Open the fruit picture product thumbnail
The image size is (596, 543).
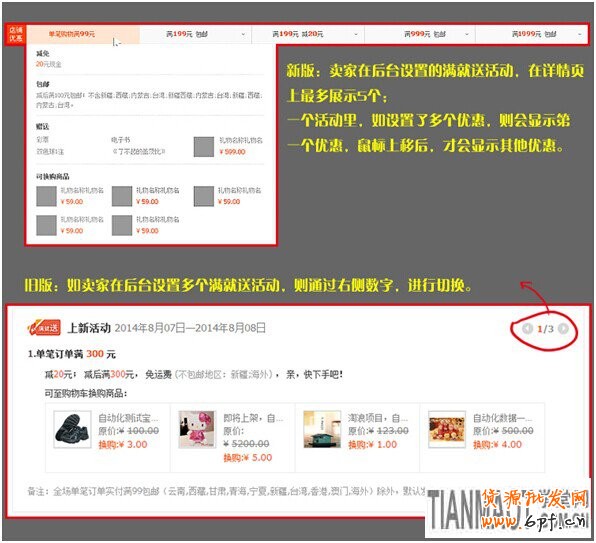(447, 429)
